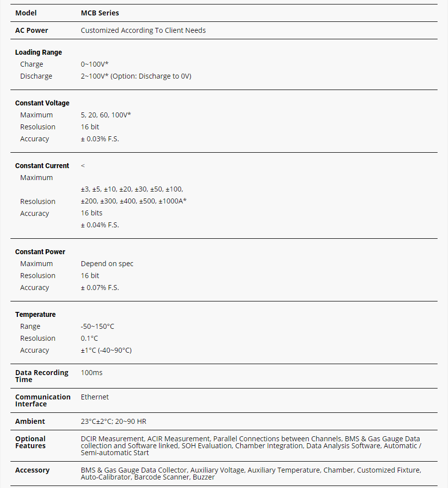Click the "Optional Features" row label
The image size is (448, 488).
click(x=30, y=442)
